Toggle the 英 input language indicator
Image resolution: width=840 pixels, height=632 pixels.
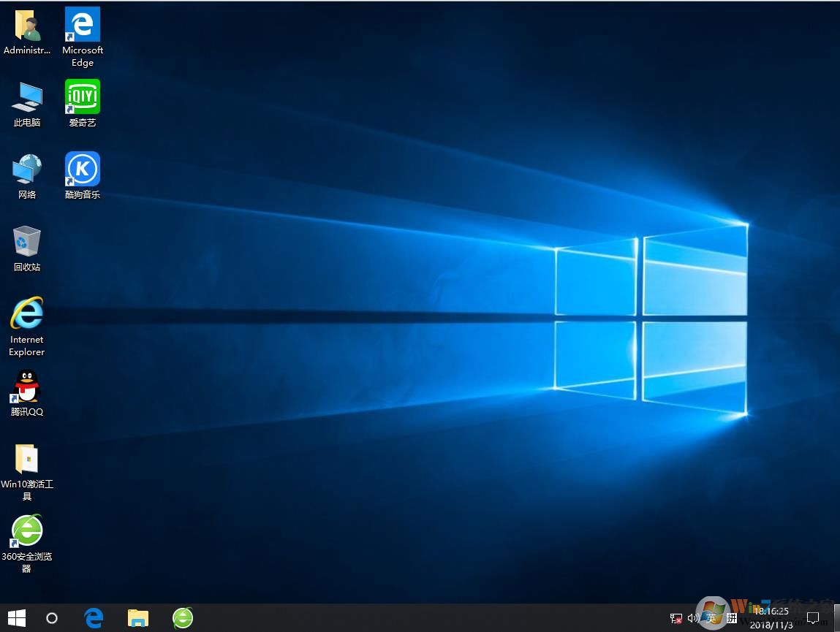click(711, 619)
